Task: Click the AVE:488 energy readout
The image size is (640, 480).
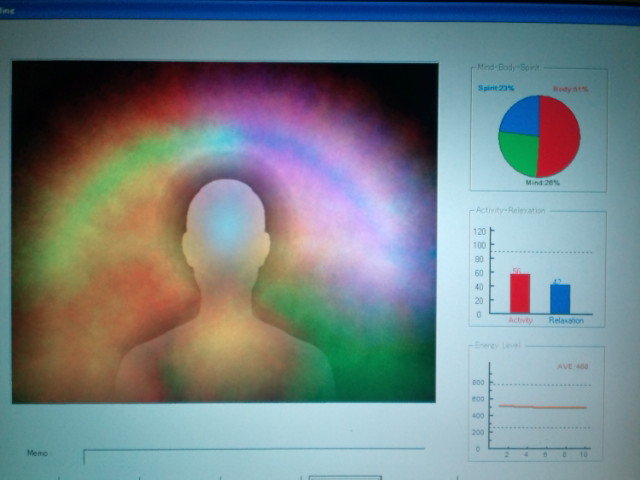Action: pyautogui.click(x=572, y=367)
